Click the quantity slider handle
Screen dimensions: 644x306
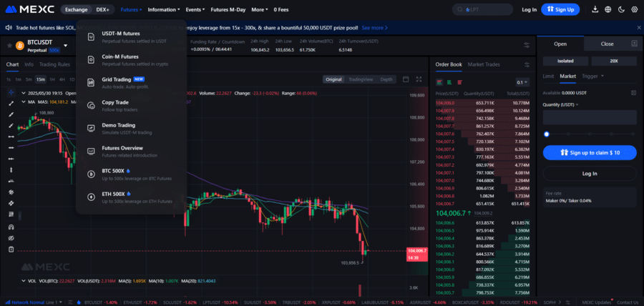546,134
